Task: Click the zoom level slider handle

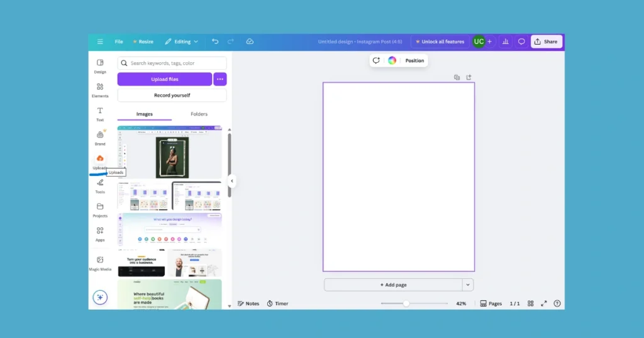Action: tap(406, 303)
